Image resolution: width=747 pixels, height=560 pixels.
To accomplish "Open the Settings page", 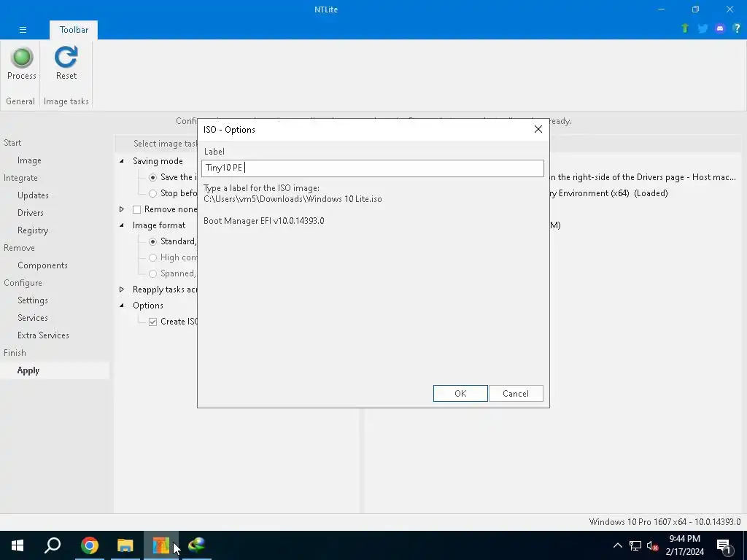I will pyautogui.click(x=32, y=300).
